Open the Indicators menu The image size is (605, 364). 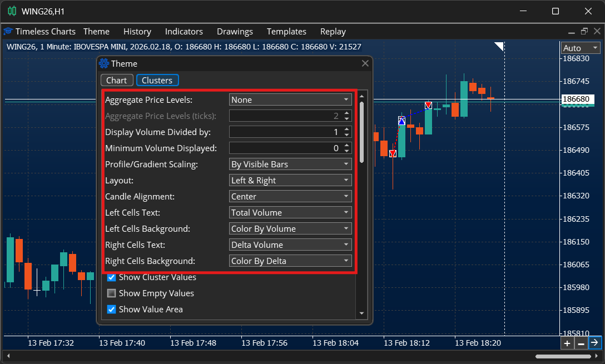point(184,31)
